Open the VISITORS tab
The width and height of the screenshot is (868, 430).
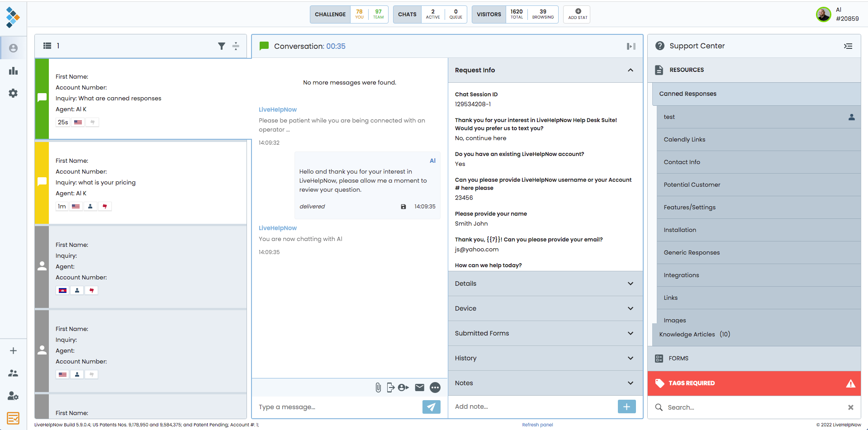(x=489, y=14)
